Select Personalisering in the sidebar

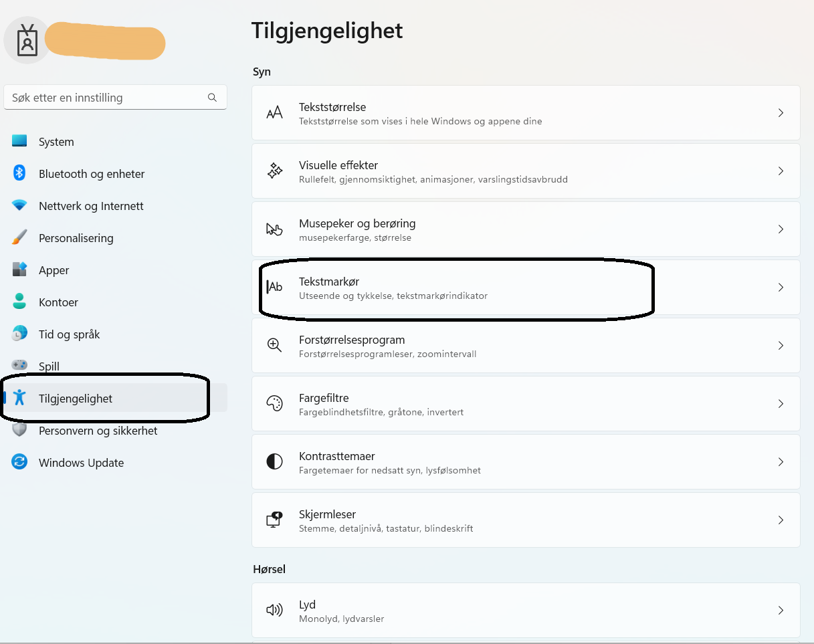(x=76, y=238)
